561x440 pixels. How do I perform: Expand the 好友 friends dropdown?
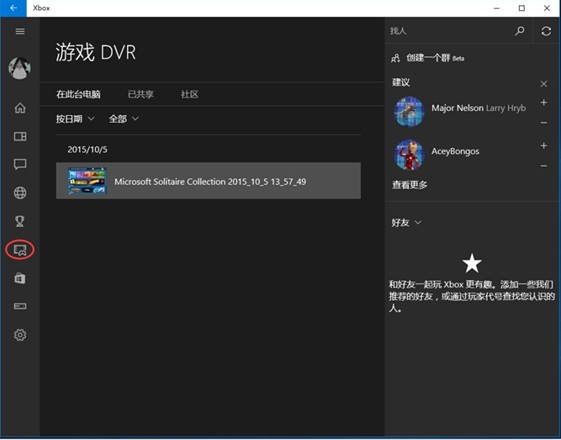(x=406, y=223)
